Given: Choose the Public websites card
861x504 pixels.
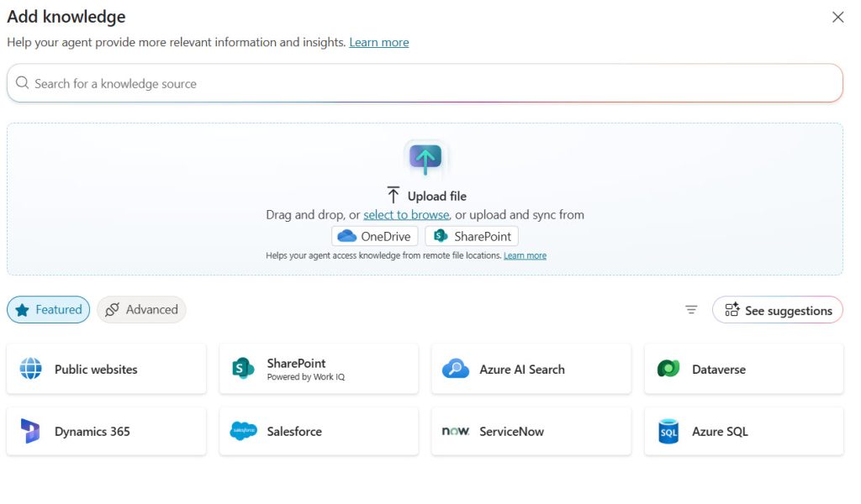Looking at the screenshot, I should [107, 369].
